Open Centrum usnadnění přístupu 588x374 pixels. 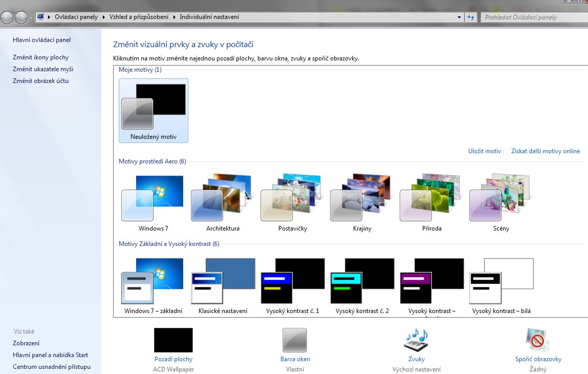click(51, 367)
